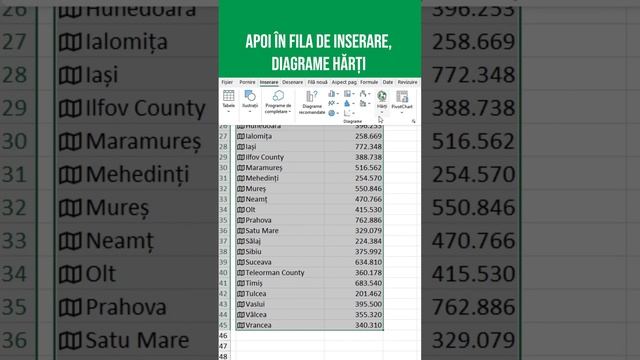The image size is (640, 360).
Task: Insert a statistic (histogram) chart
Action: (x=347, y=103)
